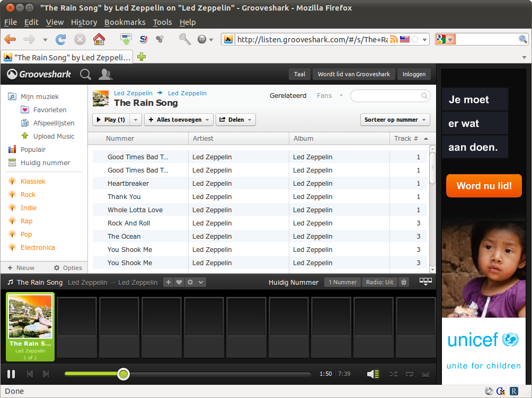This screenshot has height=398, width=532.
Task: Toggle repeat mode in player
Action: tap(410, 374)
